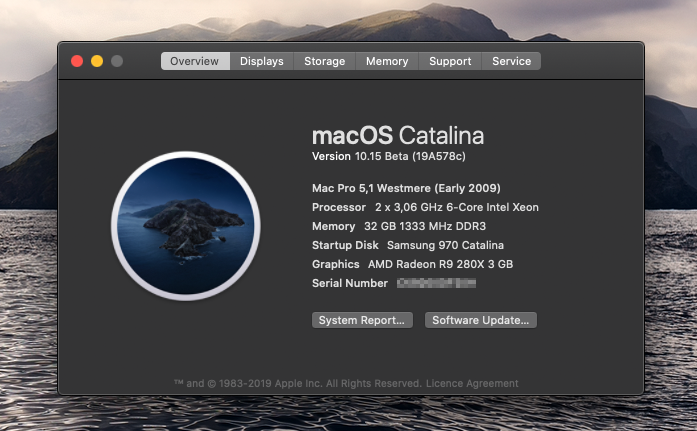This screenshot has height=431, width=697.
Task: Select the Storage tab
Action: (x=324, y=61)
